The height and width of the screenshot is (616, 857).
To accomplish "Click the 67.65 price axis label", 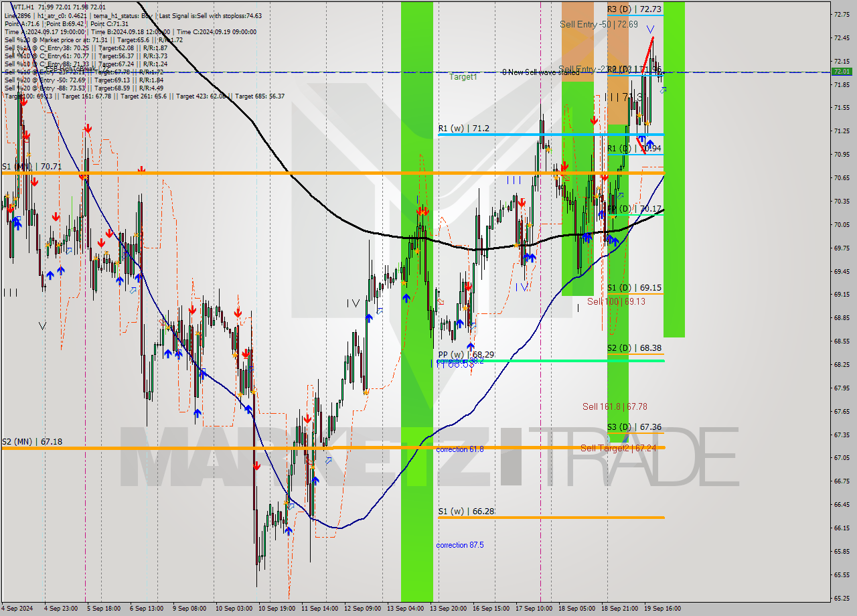I will [x=842, y=412].
